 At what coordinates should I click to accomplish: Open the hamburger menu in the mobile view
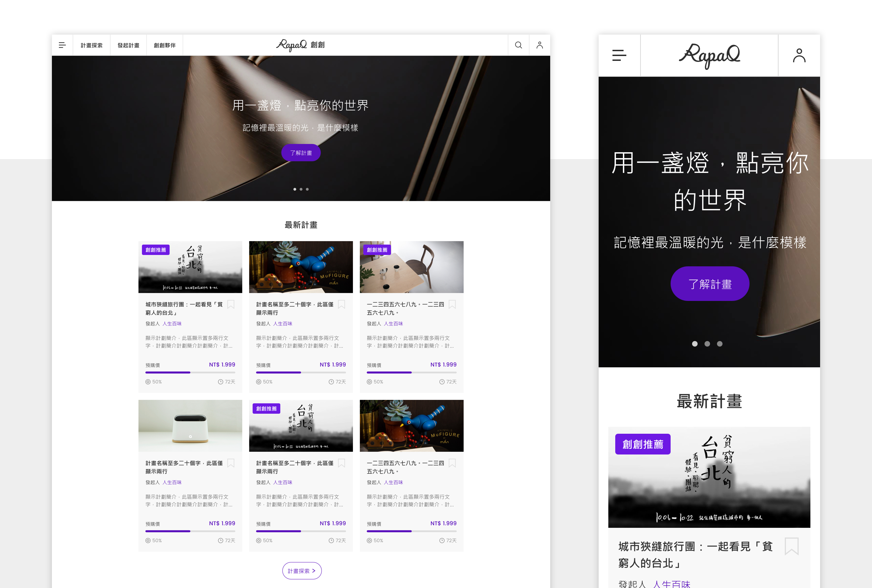coord(619,55)
